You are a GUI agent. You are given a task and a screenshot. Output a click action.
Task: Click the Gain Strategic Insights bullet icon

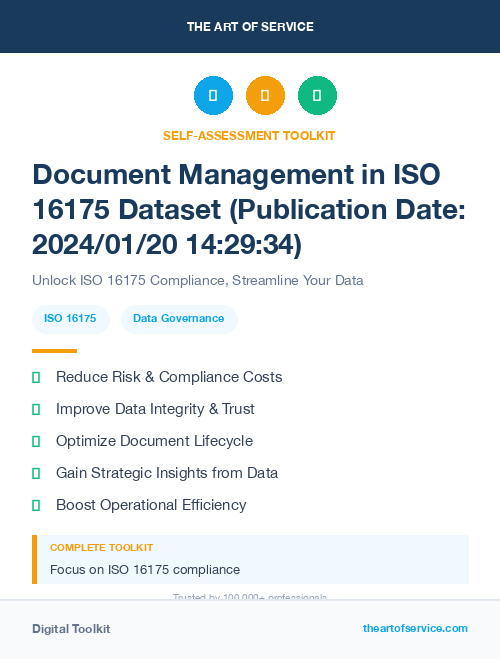36,473
